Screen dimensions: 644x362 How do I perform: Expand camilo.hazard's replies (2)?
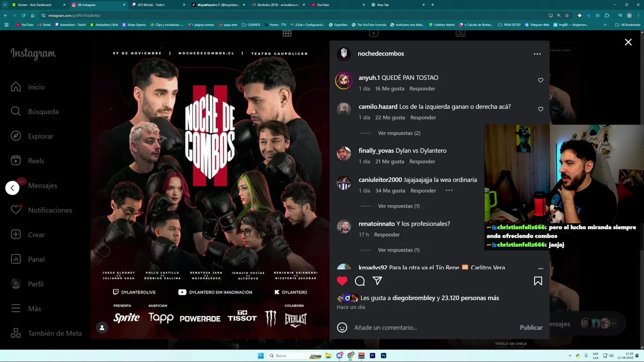399,133
